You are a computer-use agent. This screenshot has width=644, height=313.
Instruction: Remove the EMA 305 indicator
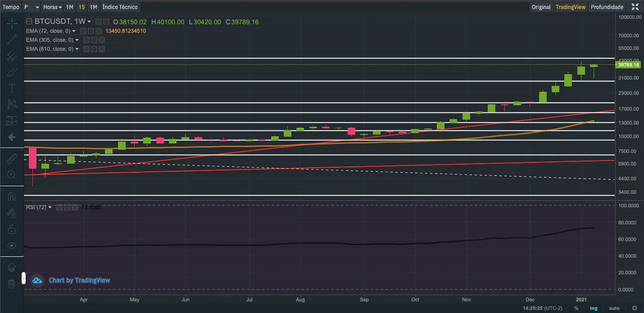(x=101, y=40)
